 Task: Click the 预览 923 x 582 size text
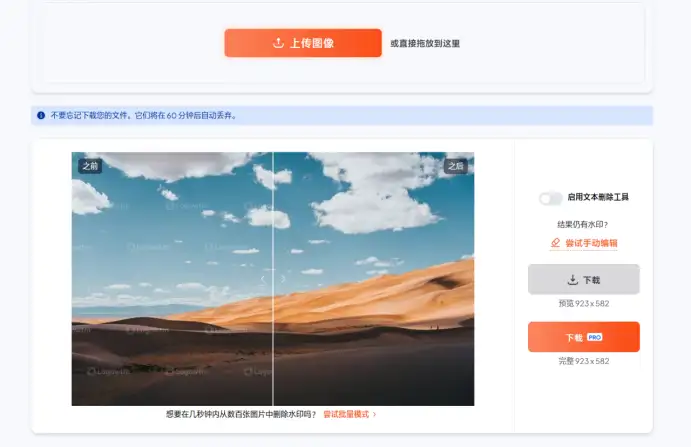coord(583,304)
